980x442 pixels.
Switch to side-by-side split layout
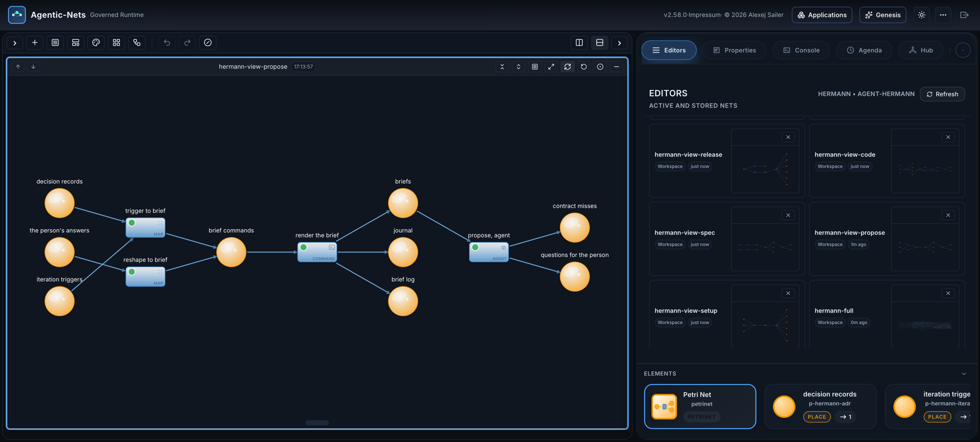pos(579,43)
